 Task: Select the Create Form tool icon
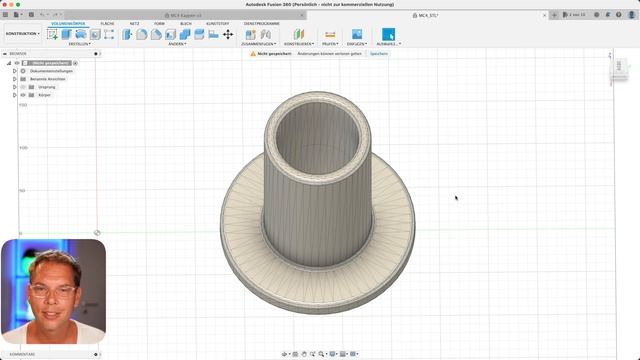point(109,34)
